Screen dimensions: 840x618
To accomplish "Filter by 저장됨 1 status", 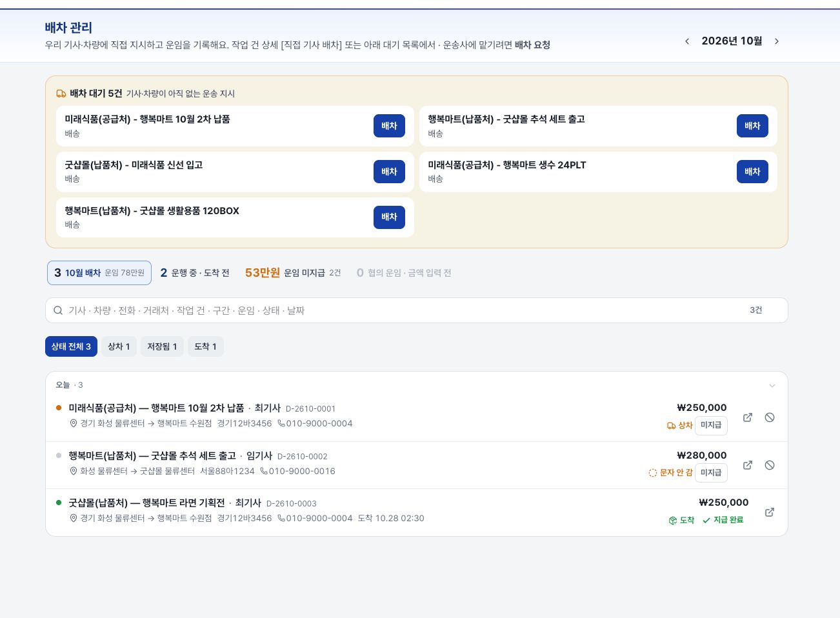I will [162, 346].
